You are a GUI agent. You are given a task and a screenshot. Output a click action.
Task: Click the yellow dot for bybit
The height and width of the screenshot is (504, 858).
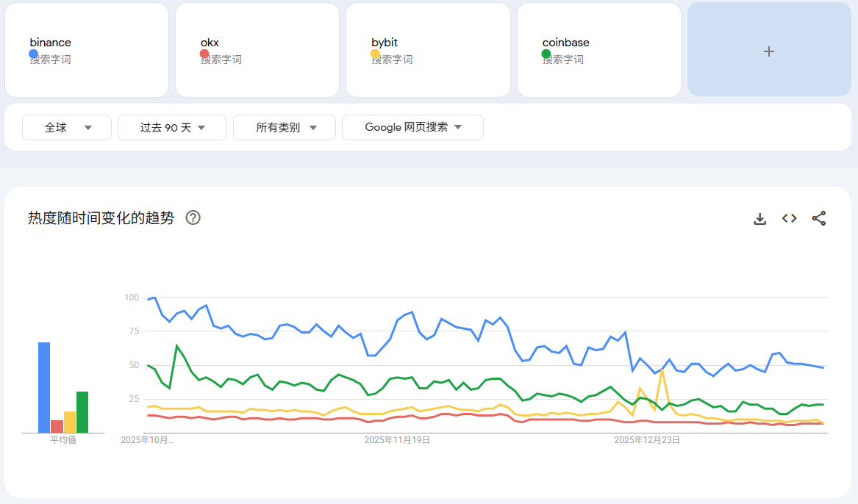point(375,54)
